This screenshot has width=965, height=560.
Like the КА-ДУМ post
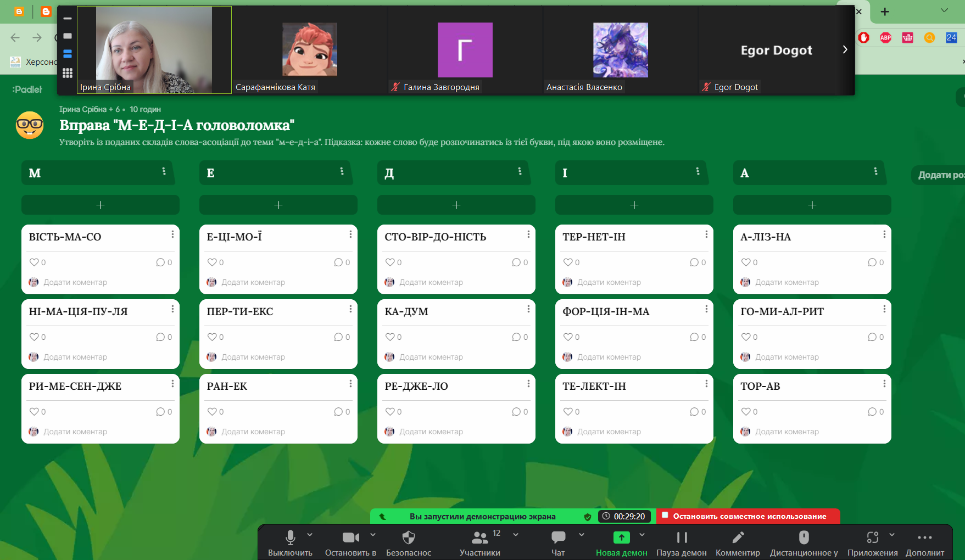390,337
